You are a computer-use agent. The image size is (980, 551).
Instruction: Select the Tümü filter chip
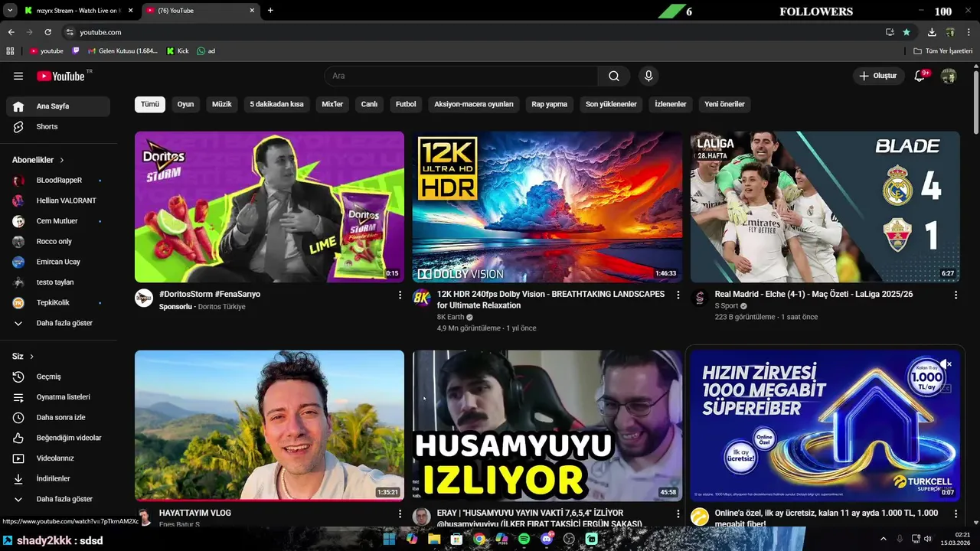[x=150, y=104]
